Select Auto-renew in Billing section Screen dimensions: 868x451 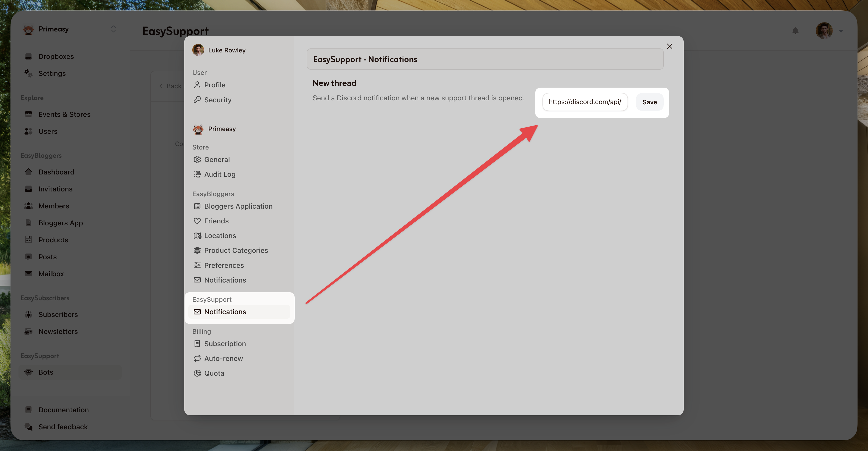click(223, 358)
